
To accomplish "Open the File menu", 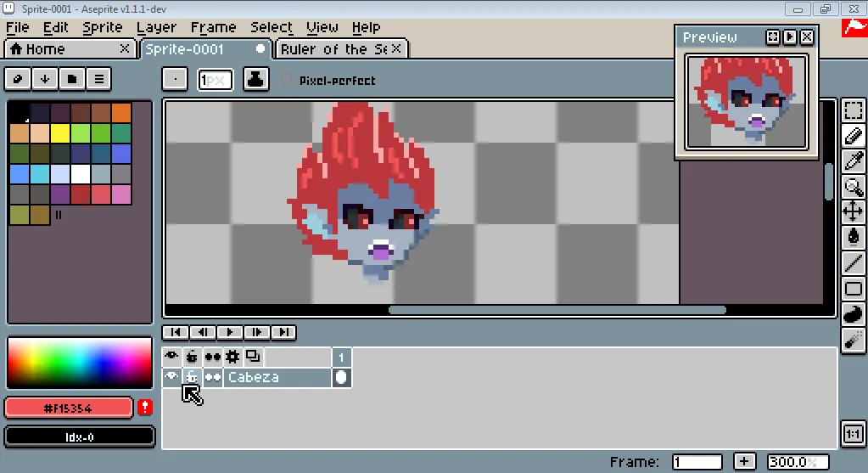I will pos(17,27).
